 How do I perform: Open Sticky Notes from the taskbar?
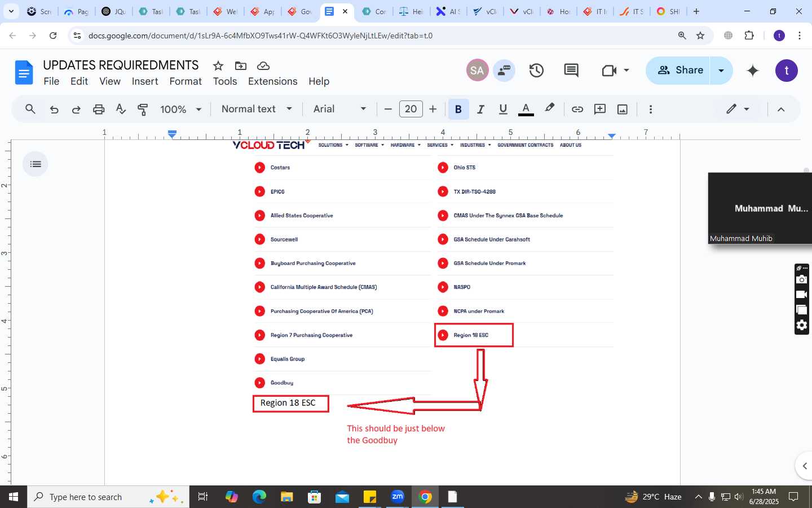point(370,497)
